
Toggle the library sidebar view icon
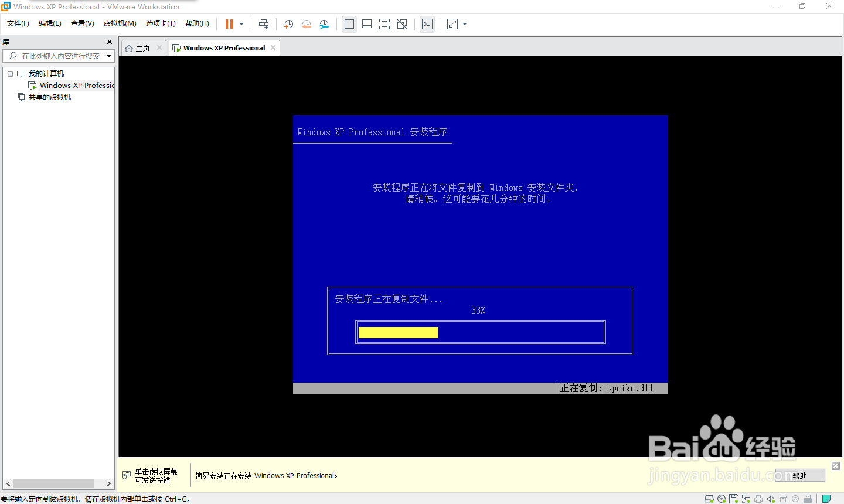[349, 24]
